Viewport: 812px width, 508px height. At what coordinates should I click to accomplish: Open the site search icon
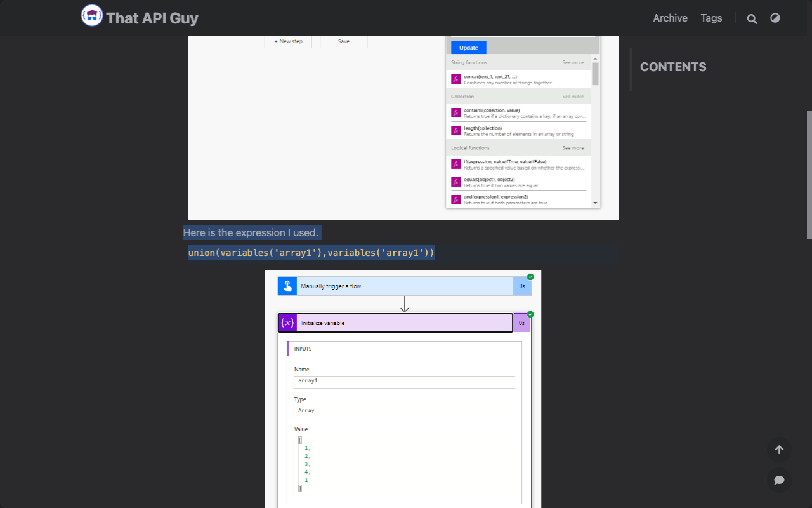point(752,18)
